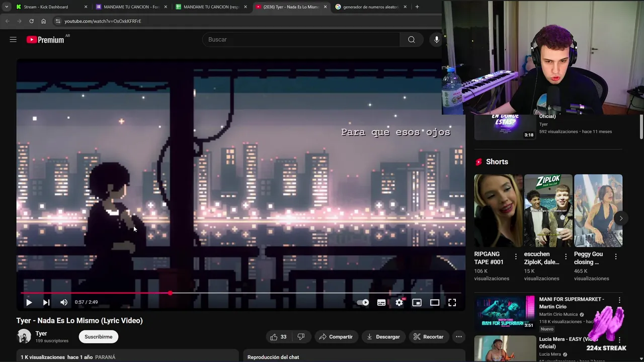Viewport: 644px width, 362px height.
Task: Subscribe with the Suscribirme button
Action: click(99, 337)
